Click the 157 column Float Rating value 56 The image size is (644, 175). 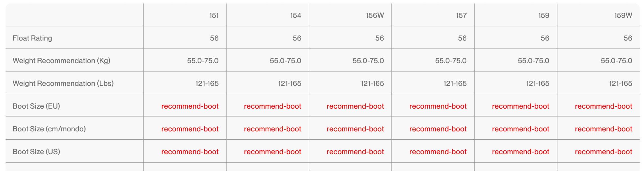[462, 38]
